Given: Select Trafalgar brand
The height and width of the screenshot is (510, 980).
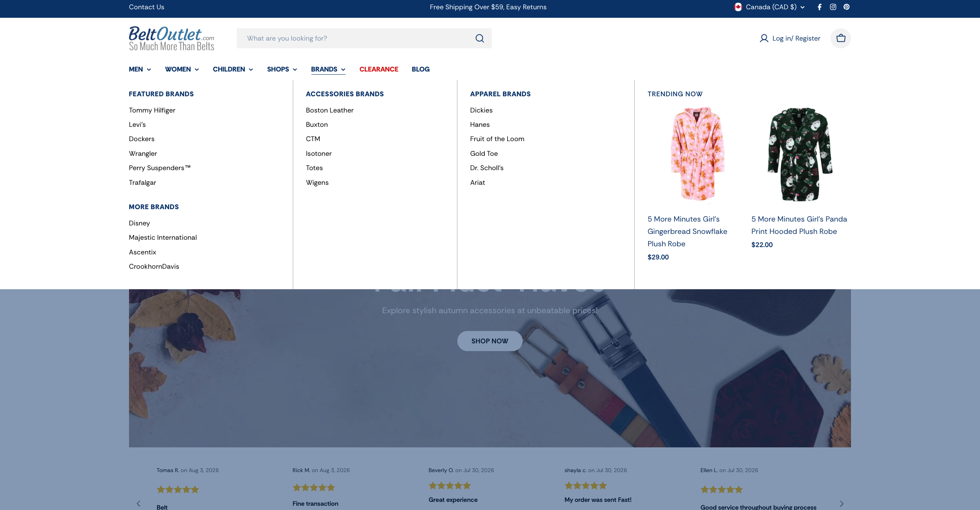Looking at the screenshot, I should 143,183.
